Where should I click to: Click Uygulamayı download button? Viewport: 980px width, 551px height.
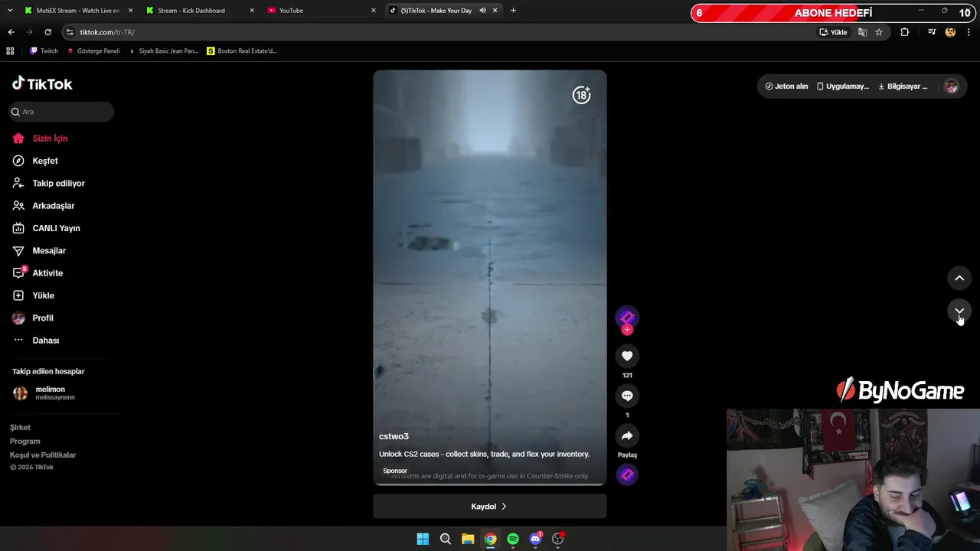point(843,86)
